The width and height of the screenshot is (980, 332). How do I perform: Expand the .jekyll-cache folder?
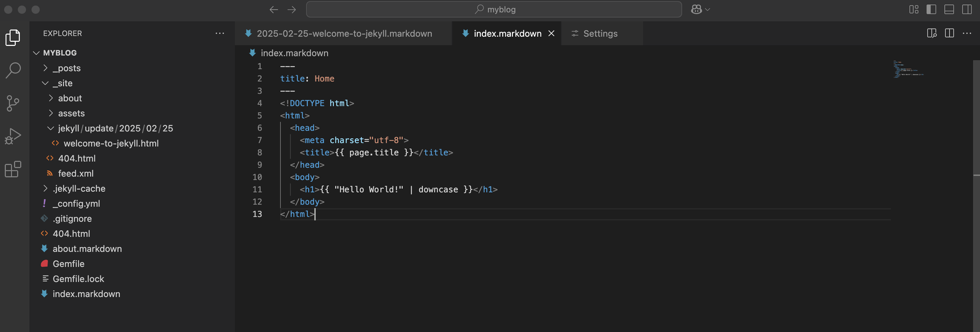(x=79, y=189)
